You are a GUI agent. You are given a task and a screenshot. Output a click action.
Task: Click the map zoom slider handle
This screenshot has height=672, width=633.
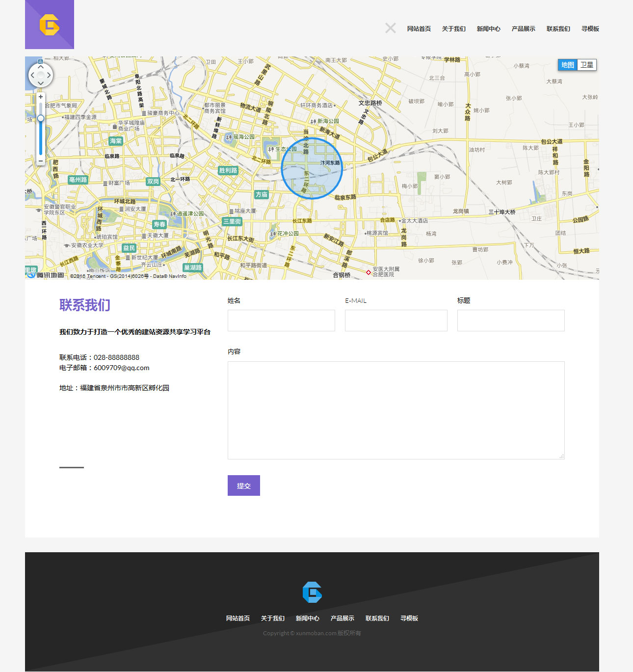(x=41, y=118)
